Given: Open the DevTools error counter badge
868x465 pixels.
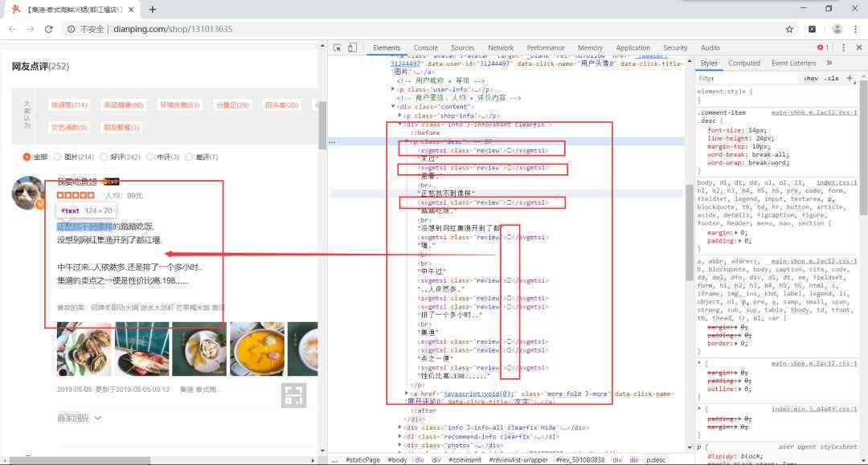Looking at the screenshot, I should coord(823,47).
